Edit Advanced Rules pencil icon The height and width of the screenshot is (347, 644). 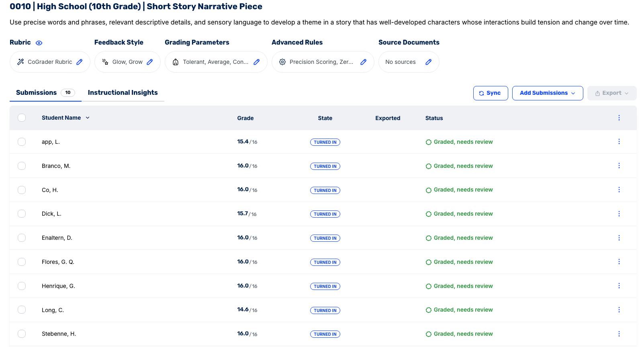[364, 62]
